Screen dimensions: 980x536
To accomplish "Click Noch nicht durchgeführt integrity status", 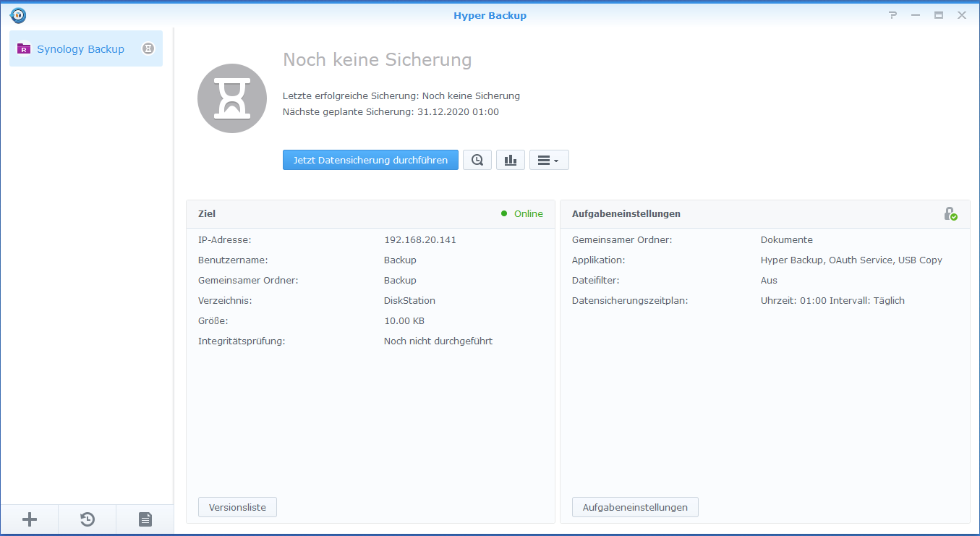I will [x=438, y=341].
